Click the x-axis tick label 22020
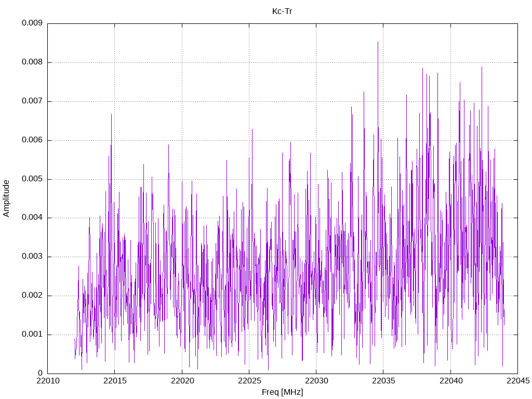Viewport: 532px width, 399px height. pos(182,381)
